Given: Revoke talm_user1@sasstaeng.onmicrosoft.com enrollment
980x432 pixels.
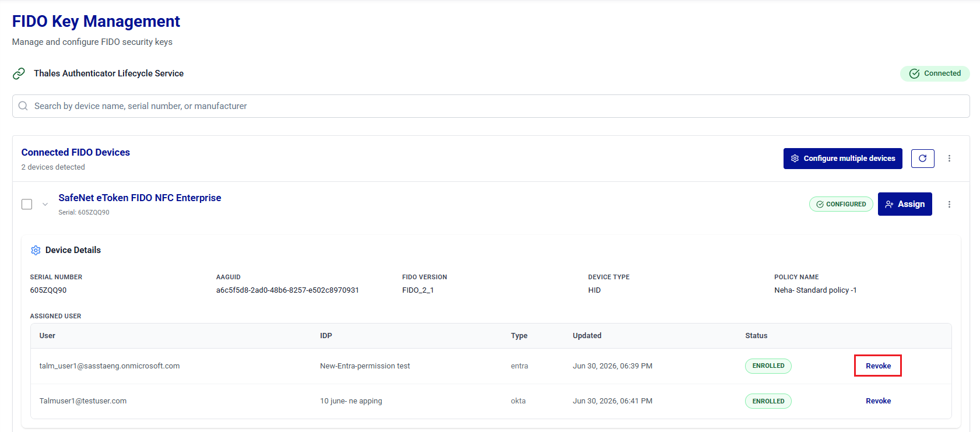Looking at the screenshot, I should coord(878,366).
